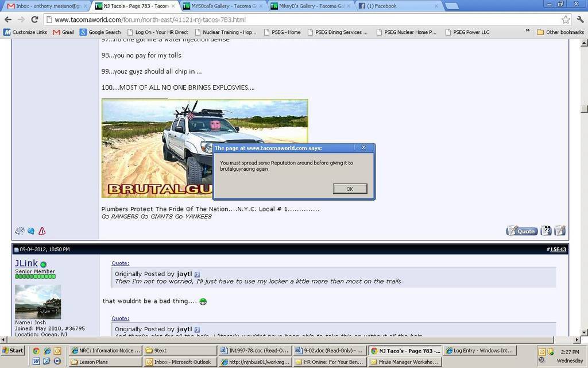Close the Facebook tab

[436, 6]
